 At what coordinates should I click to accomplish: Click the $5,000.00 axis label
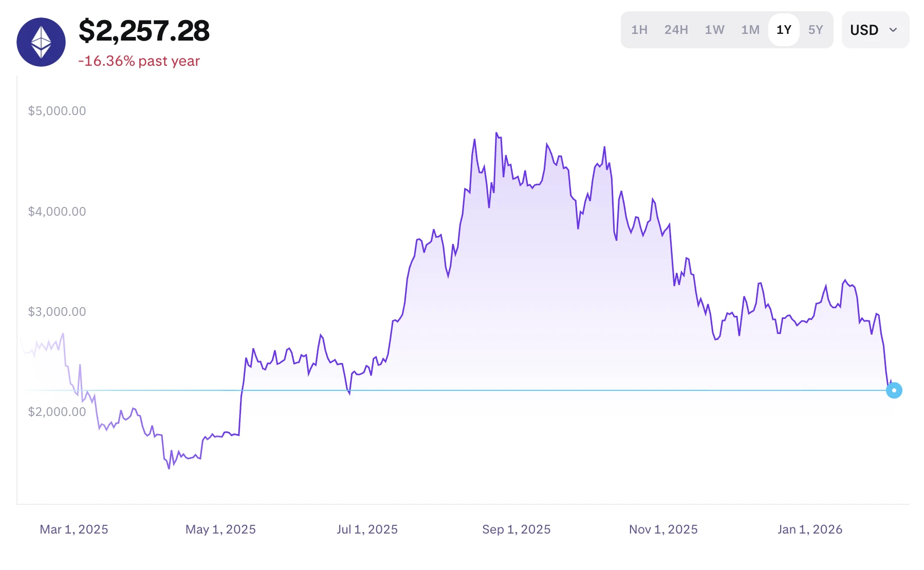click(x=58, y=110)
